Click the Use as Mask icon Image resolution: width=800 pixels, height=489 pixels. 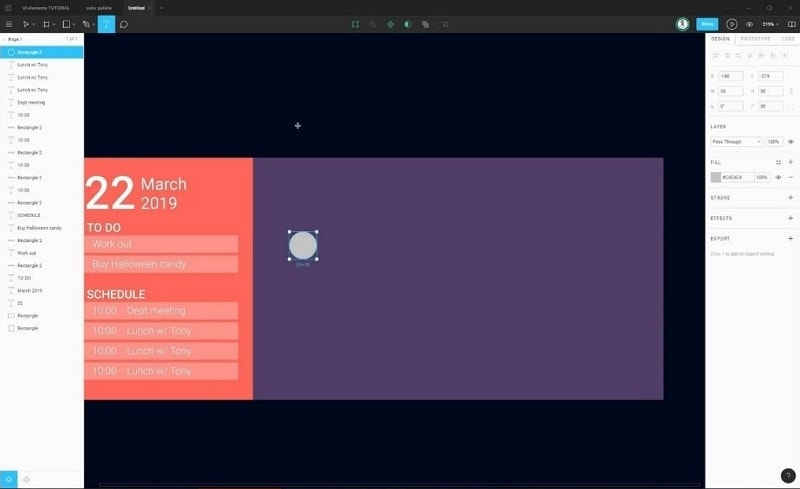(x=408, y=24)
